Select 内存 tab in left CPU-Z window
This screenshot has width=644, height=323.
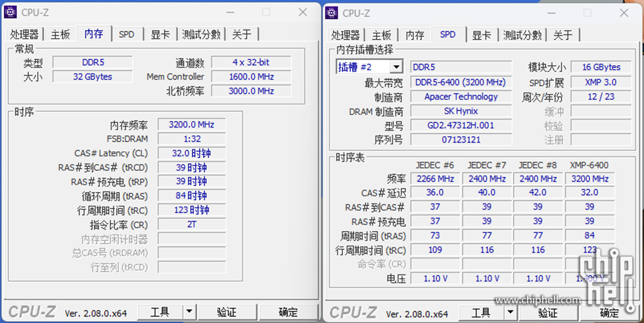94,34
